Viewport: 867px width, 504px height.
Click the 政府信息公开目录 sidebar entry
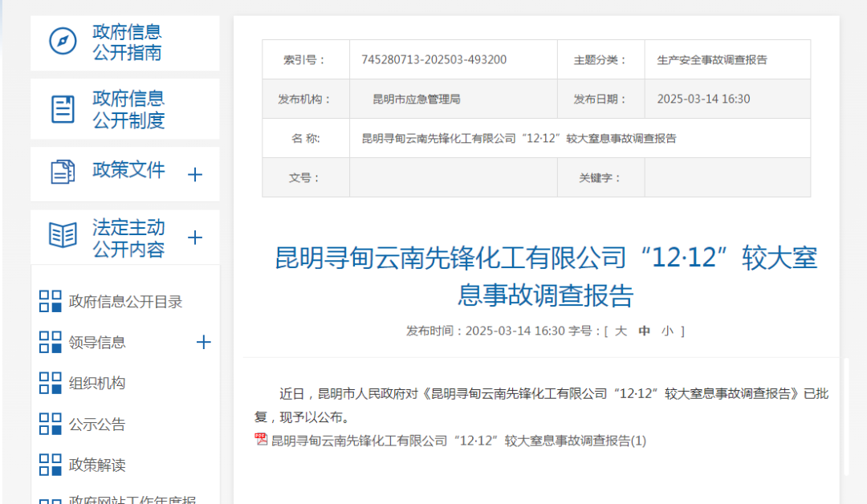[126, 302]
